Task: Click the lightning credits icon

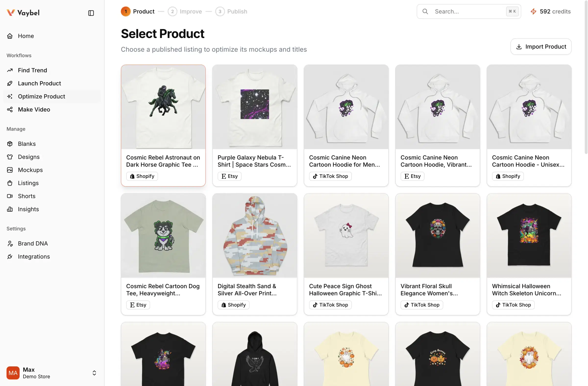Action: click(533, 11)
